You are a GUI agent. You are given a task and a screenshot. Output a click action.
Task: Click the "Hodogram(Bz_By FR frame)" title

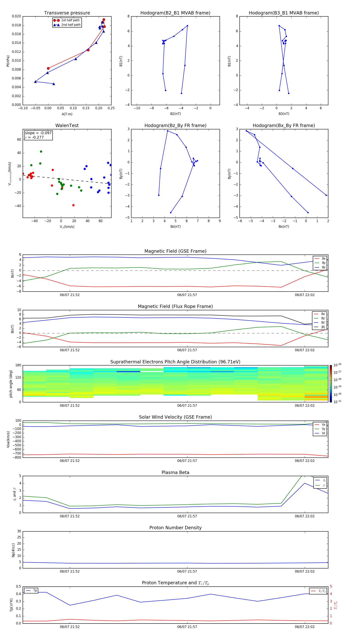175,125
